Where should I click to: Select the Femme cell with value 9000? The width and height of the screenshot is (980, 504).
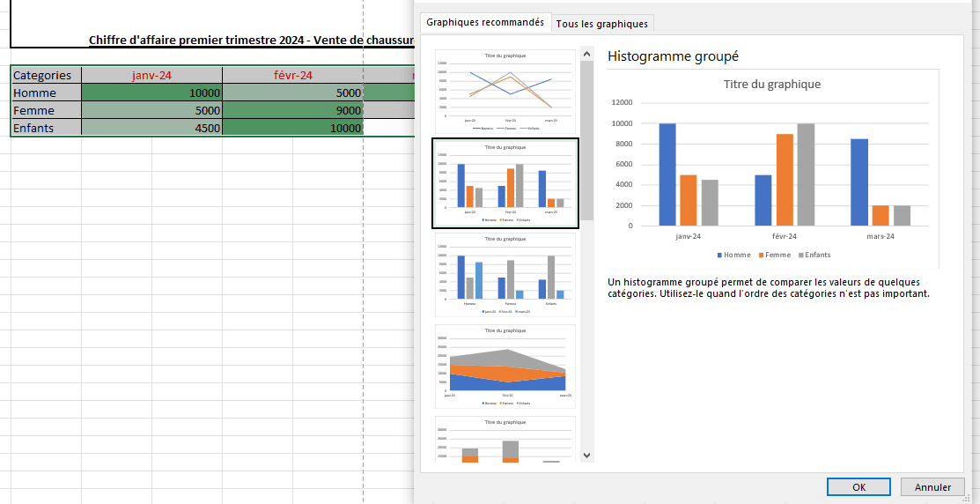pos(292,111)
